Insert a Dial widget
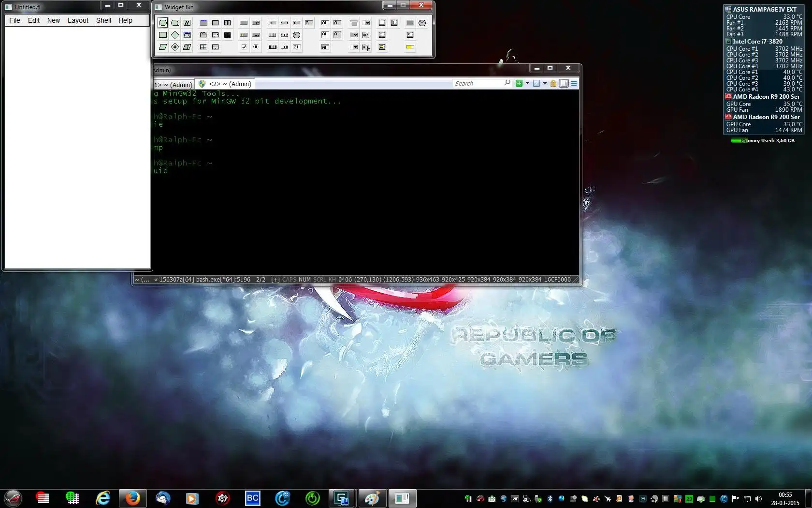The height and width of the screenshot is (508, 812). click(297, 35)
